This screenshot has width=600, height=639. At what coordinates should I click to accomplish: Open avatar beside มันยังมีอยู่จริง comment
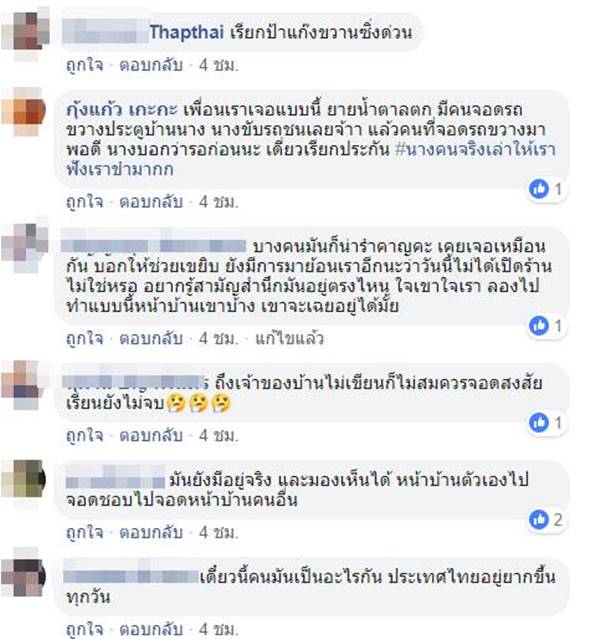[24, 480]
